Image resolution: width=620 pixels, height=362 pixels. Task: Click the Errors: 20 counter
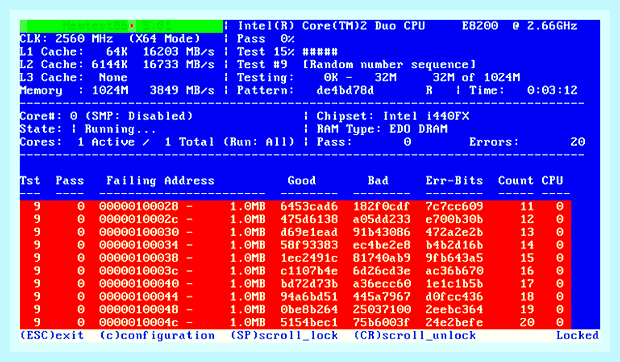tap(527, 142)
